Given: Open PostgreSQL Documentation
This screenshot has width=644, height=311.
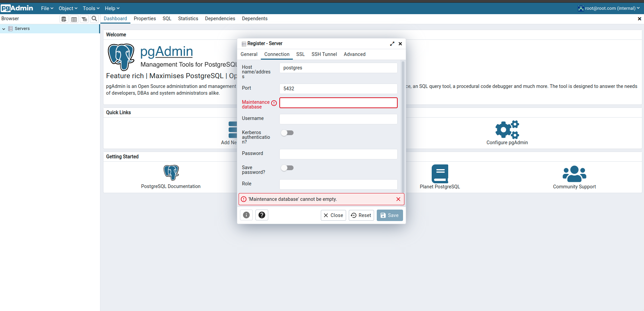Looking at the screenshot, I should pyautogui.click(x=171, y=186).
